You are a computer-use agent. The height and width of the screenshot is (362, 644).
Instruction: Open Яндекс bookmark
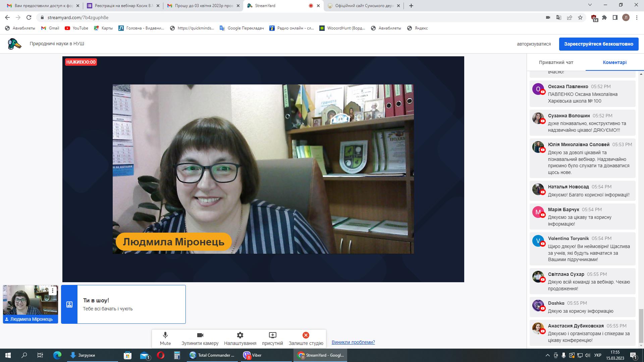(x=417, y=28)
